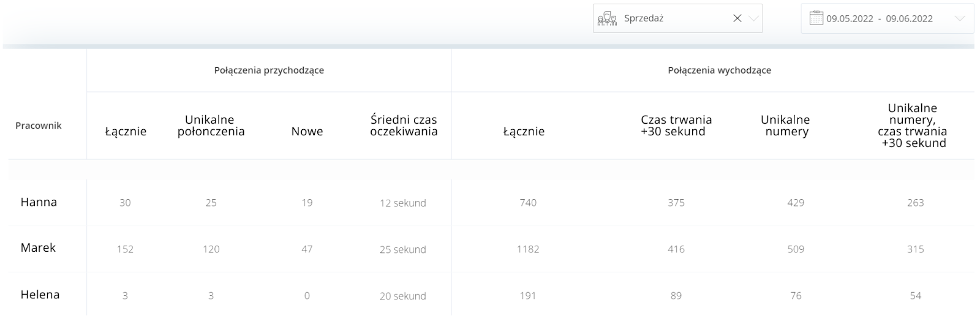Open the date range dropdown chevron

pyautogui.click(x=959, y=18)
